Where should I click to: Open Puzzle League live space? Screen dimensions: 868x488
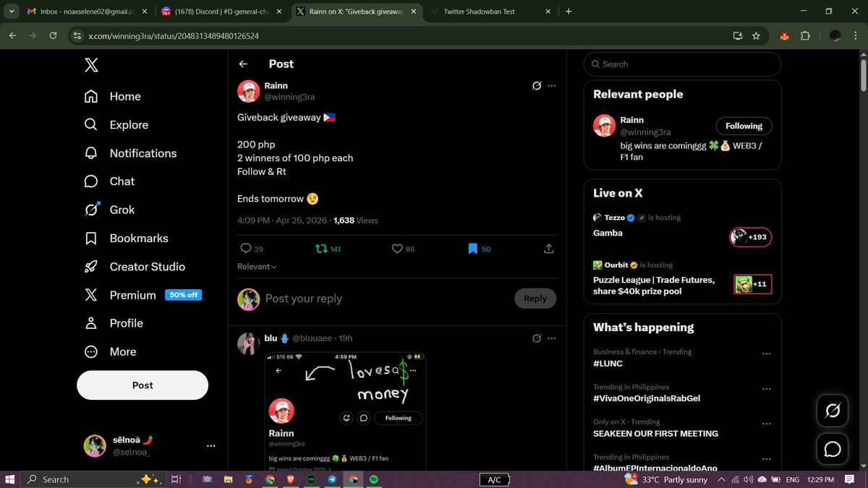click(654, 286)
